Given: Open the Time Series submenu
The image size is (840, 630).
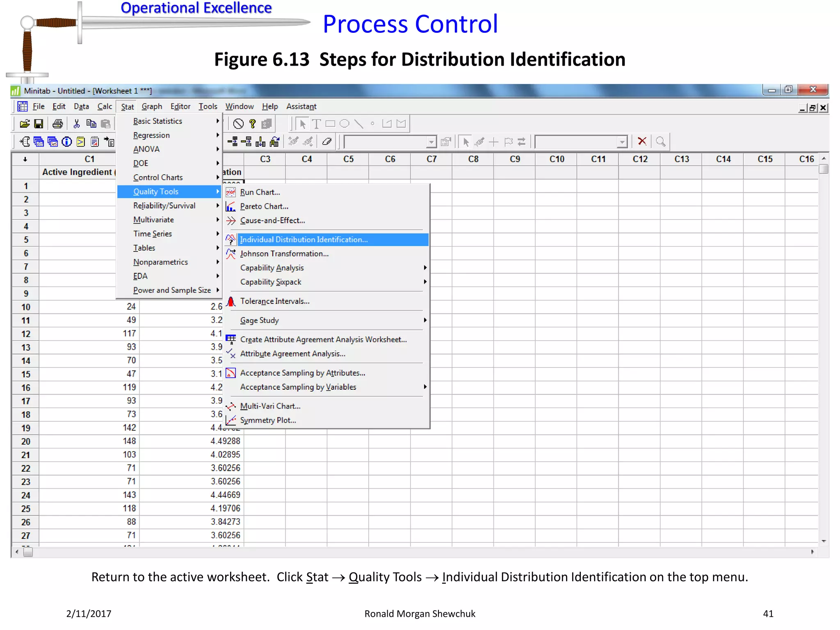Looking at the screenshot, I should (x=169, y=234).
